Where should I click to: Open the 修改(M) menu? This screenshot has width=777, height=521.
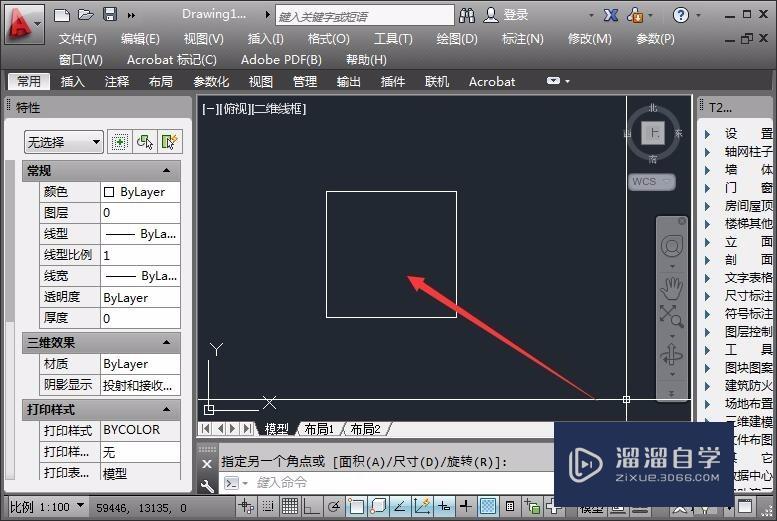click(590, 39)
